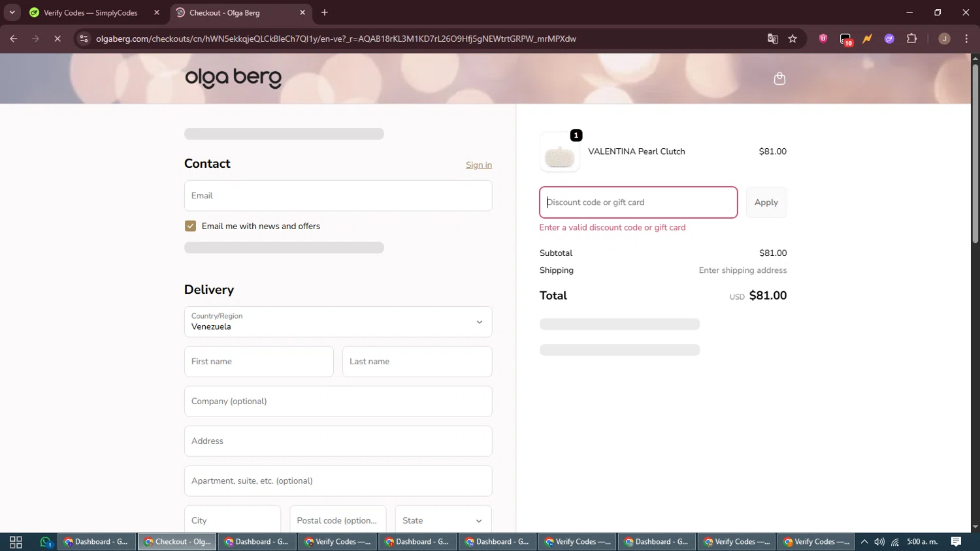Image resolution: width=980 pixels, height=551 pixels.
Task: Expand the Country/Region dropdown
Action: 338,322
